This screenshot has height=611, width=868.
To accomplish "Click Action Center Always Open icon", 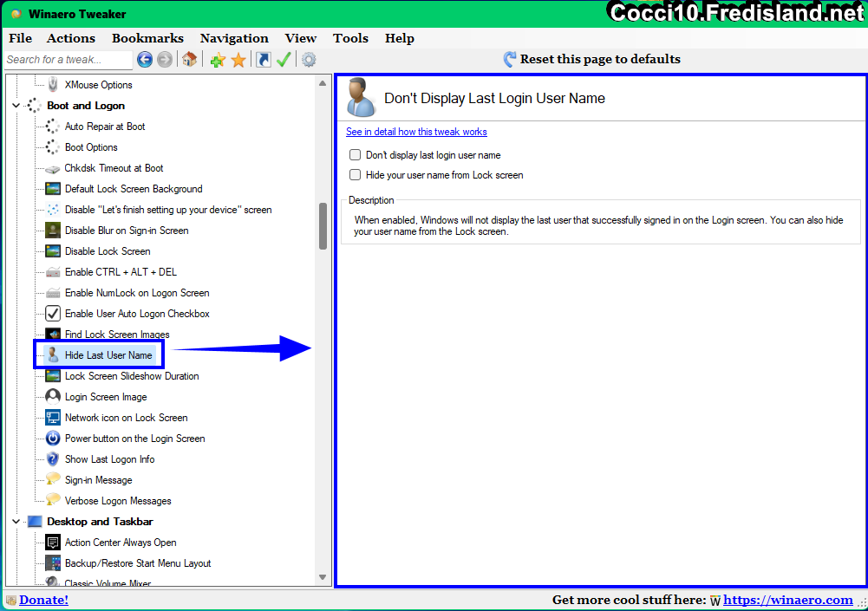I will pyautogui.click(x=53, y=543).
